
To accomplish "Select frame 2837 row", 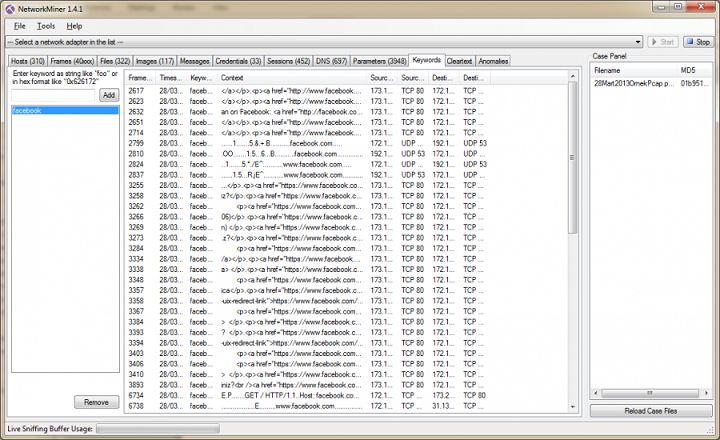I will pos(308,175).
